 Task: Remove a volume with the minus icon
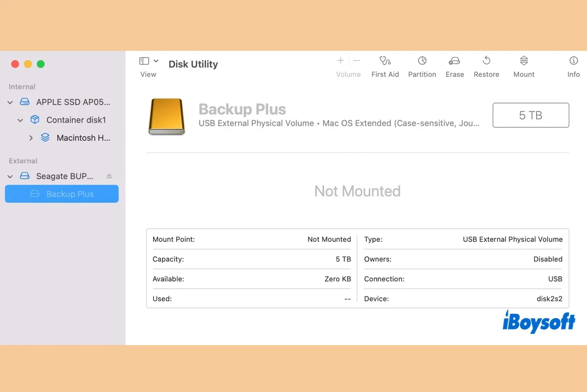pyautogui.click(x=357, y=61)
